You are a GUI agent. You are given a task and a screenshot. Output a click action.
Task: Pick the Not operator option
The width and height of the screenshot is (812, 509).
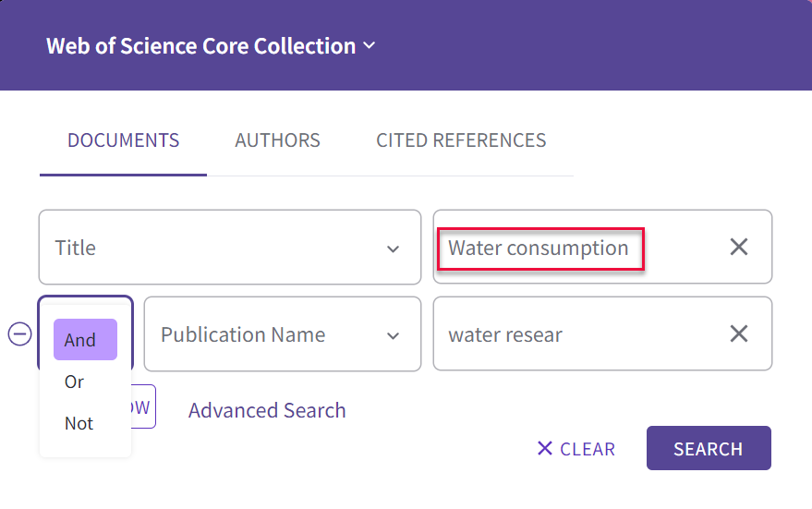[x=79, y=423]
